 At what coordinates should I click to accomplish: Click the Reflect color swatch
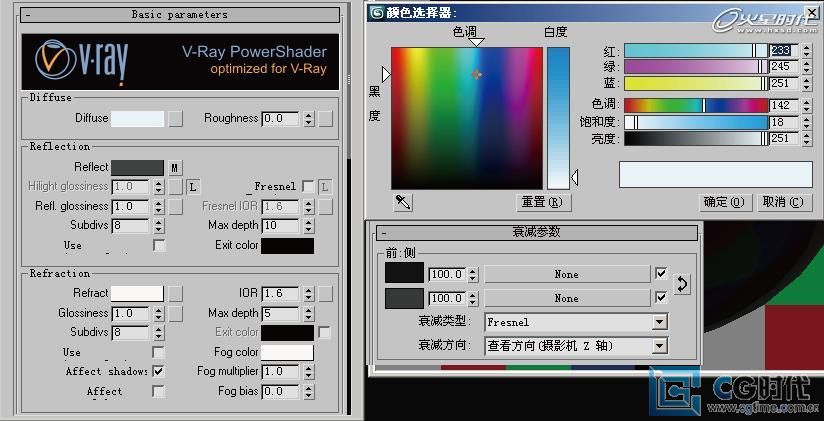pos(137,168)
